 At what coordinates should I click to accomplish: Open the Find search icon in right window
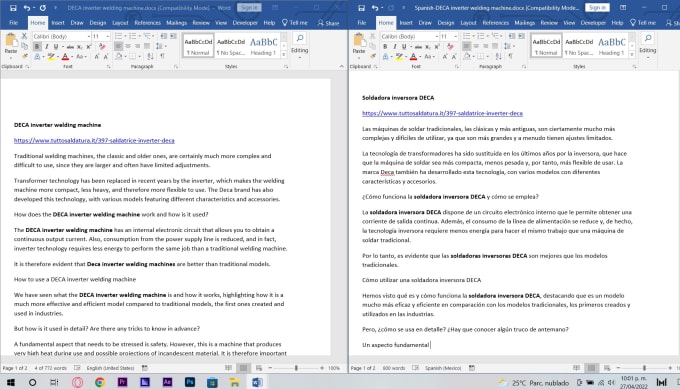(648, 38)
